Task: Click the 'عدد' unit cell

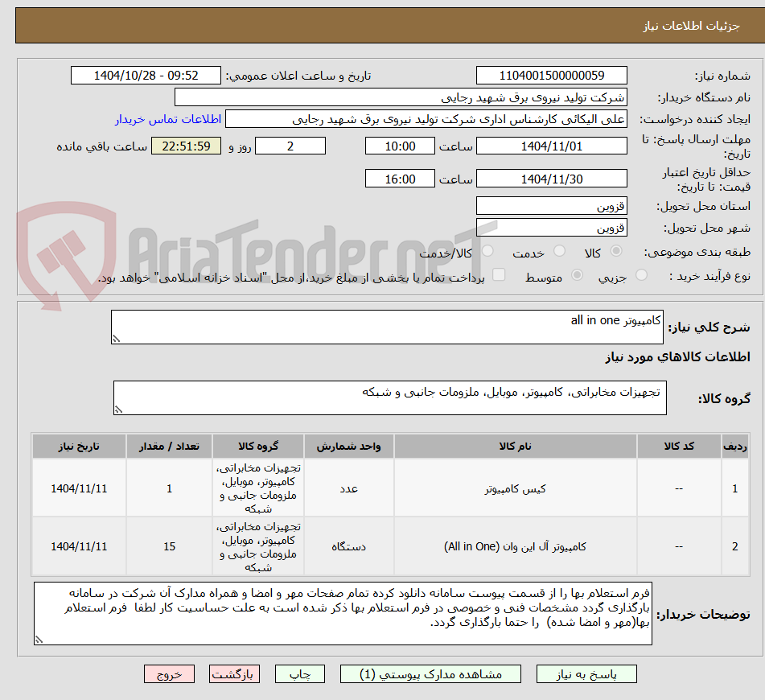Action: 348,488
